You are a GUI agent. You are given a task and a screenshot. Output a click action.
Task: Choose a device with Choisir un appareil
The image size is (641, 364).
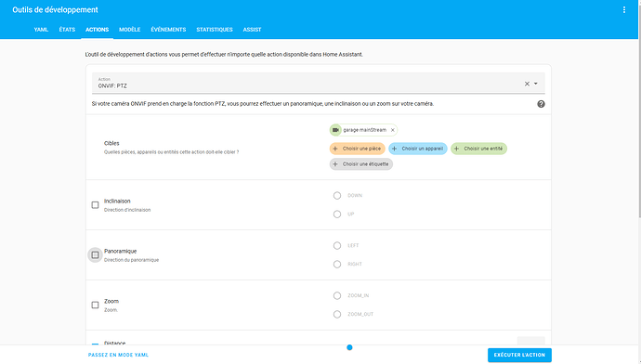(x=418, y=149)
